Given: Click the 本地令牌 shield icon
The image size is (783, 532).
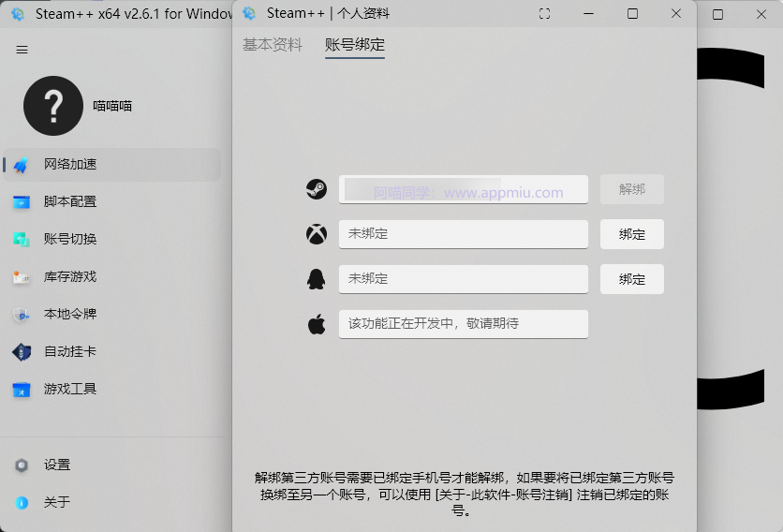Looking at the screenshot, I should tap(21, 314).
